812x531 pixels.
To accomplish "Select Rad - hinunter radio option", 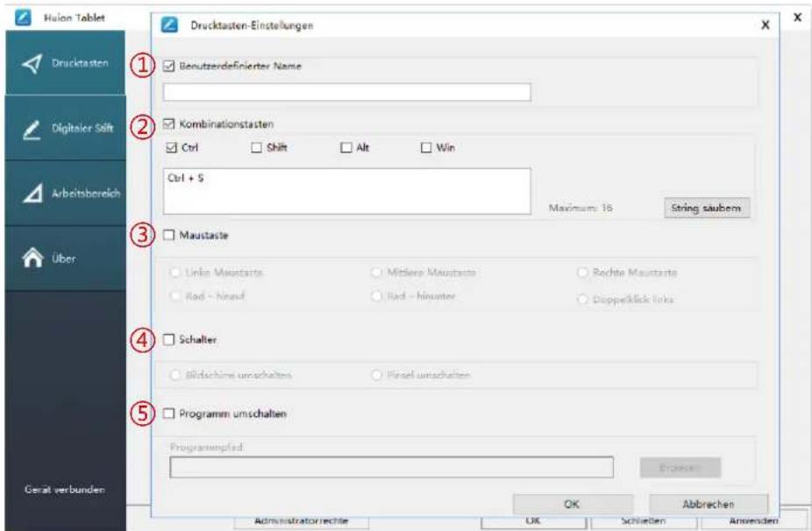I will [x=376, y=296].
